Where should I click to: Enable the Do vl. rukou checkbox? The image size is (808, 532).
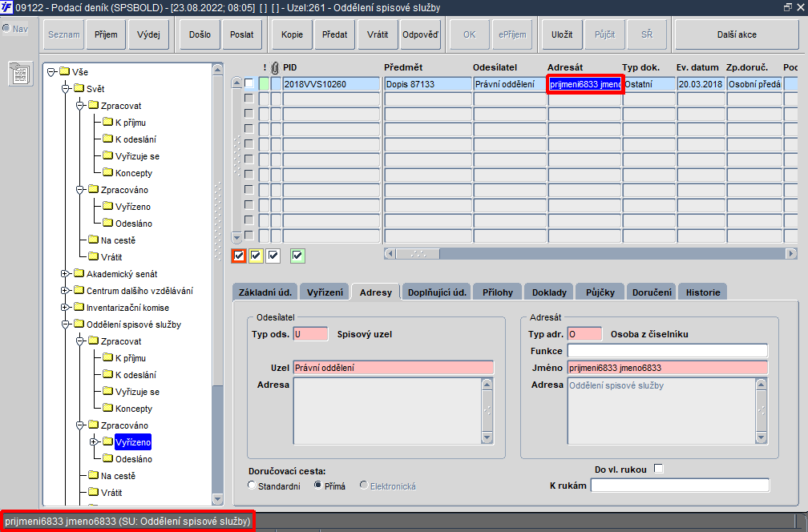tap(658, 469)
